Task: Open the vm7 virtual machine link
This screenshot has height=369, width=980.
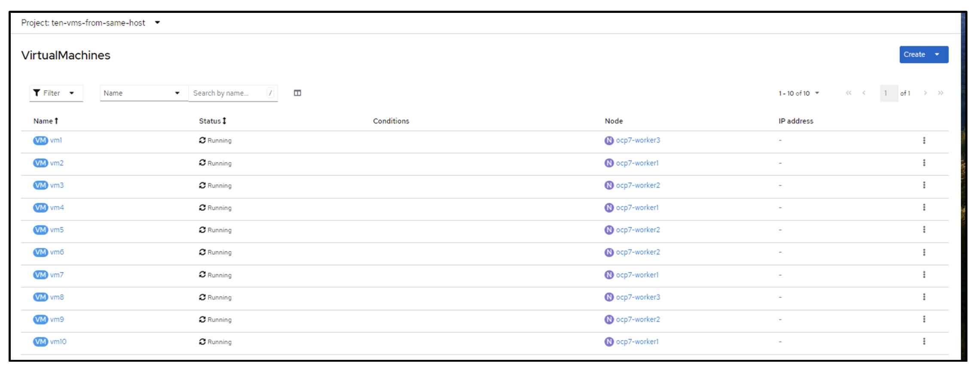Action: coord(57,275)
